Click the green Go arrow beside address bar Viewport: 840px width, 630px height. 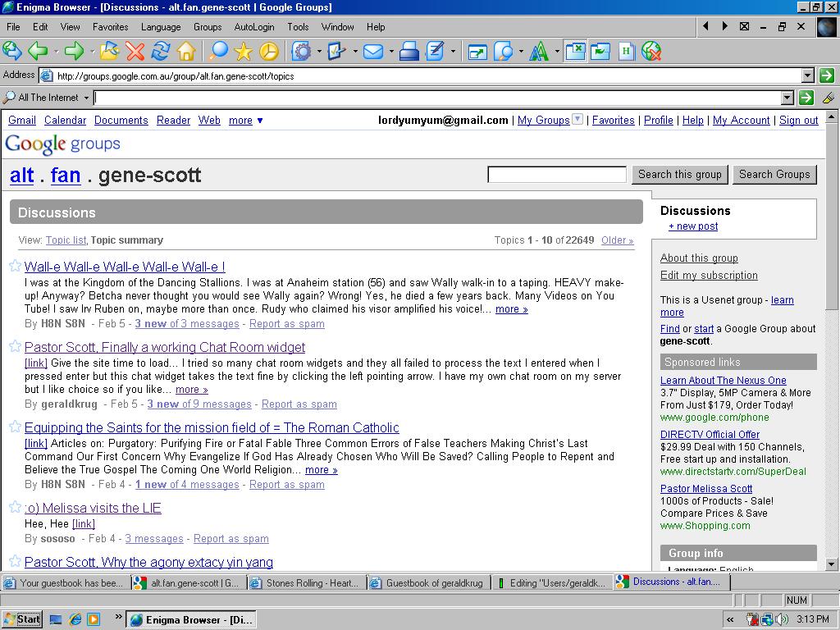coord(827,75)
